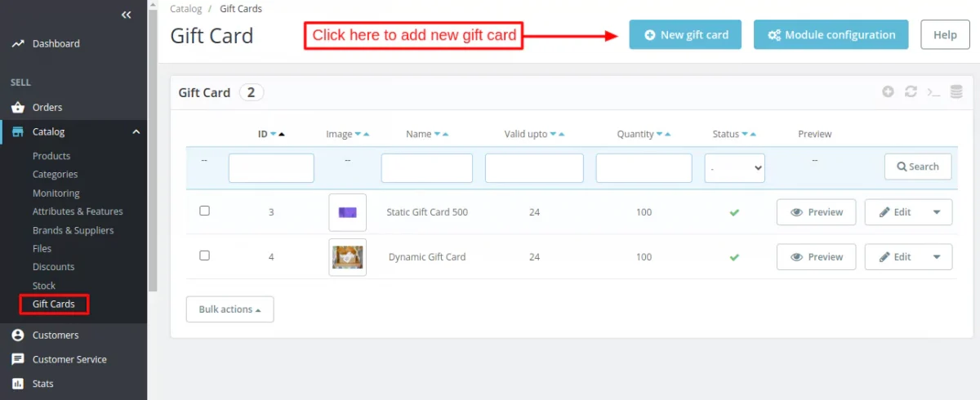Screen dimensions: 980x400
Task: Click the Customer Service chat icon
Action: coord(18,359)
